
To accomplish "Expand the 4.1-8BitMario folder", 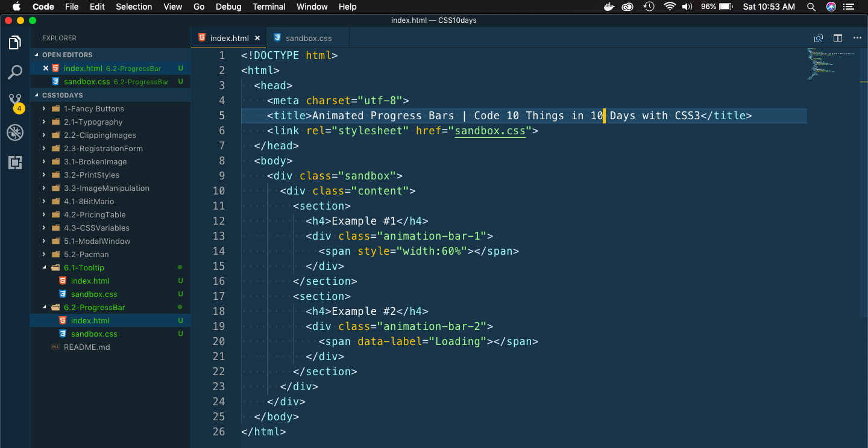I will 110,201.
